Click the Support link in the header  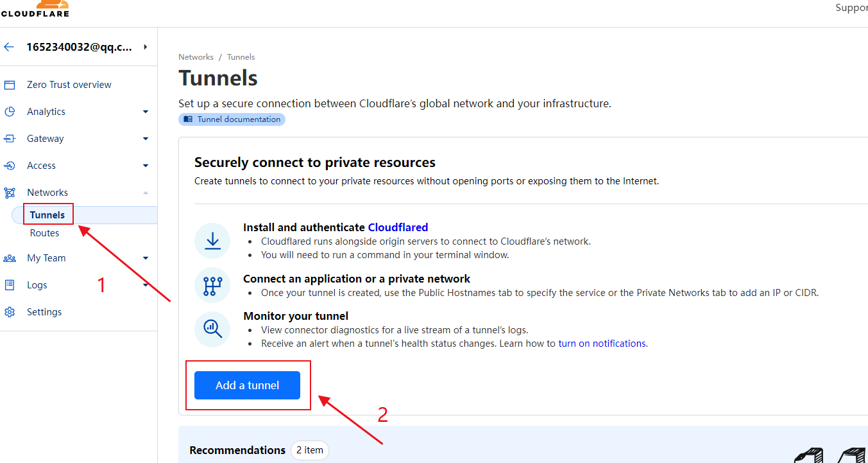click(x=851, y=8)
